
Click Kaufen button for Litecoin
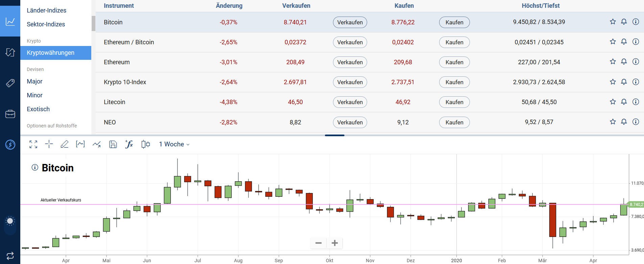(454, 102)
